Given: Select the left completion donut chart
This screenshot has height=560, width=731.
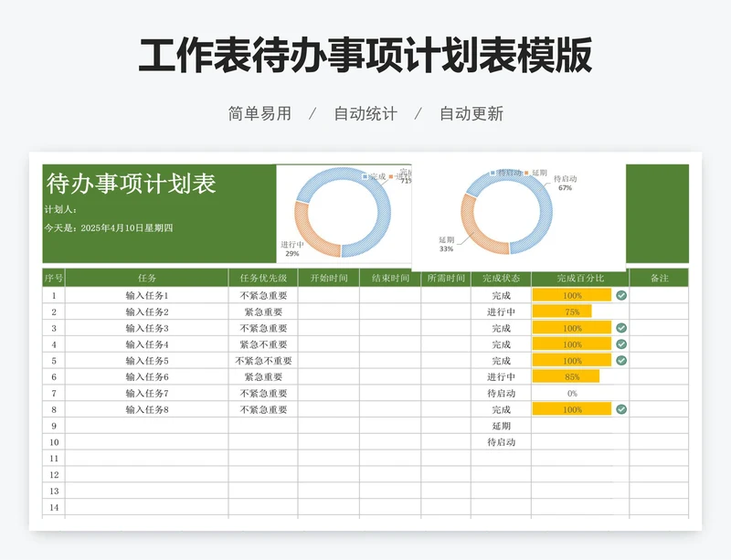Looking at the screenshot, I should tap(344, 213).
